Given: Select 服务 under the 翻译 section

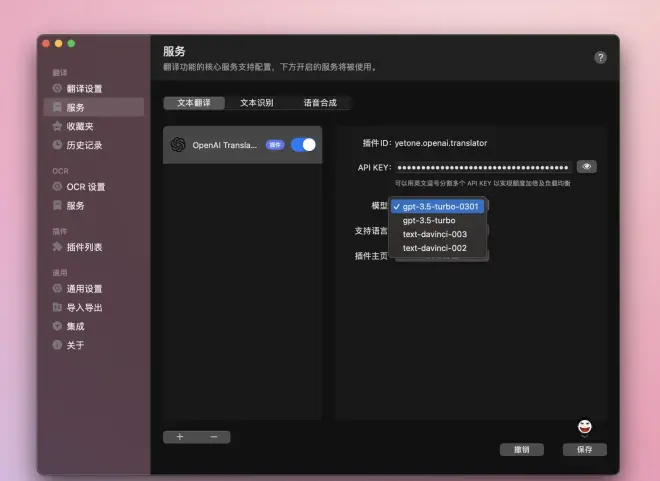Looking at the screenshot, I should (93, 107).
